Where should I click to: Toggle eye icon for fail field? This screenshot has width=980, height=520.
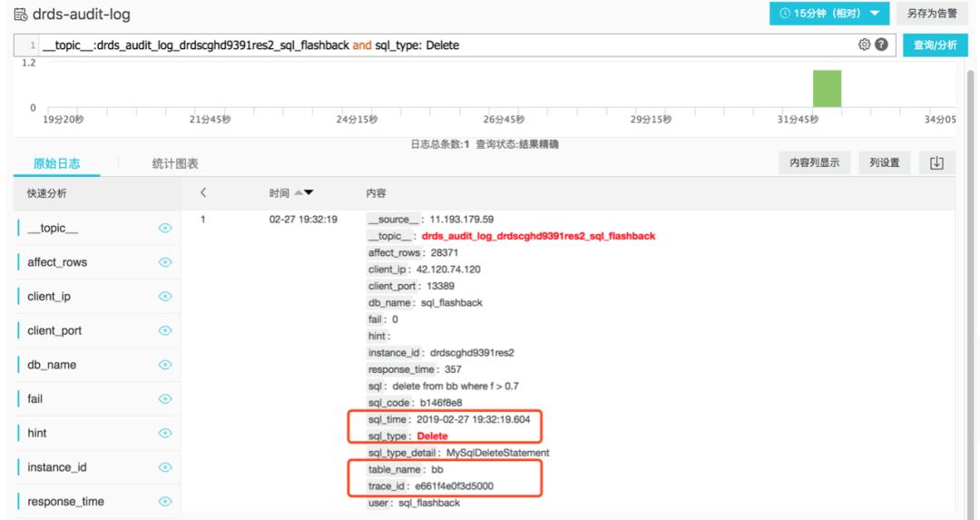click(x=165, y=398)
